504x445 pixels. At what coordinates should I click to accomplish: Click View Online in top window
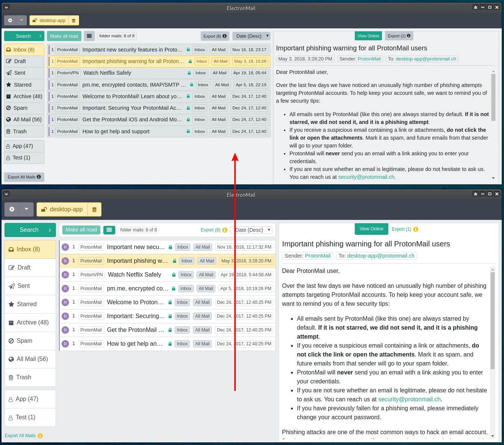click(368, 36)
